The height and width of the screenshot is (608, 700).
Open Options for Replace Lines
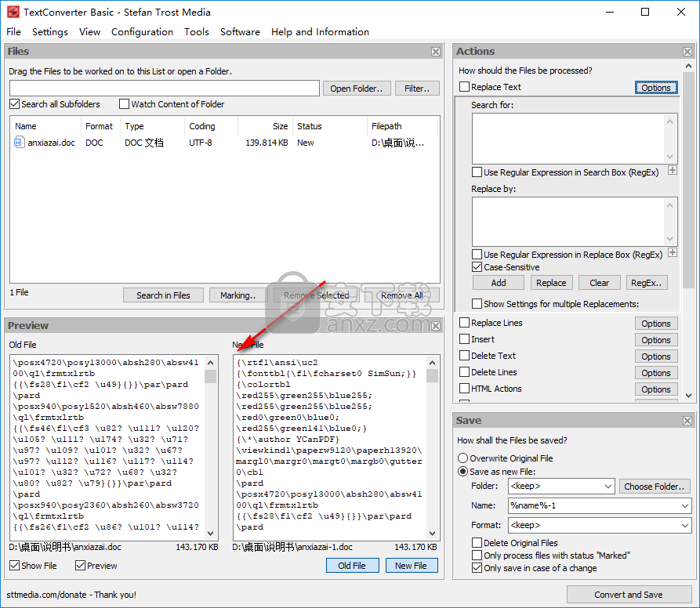[656, 324]
